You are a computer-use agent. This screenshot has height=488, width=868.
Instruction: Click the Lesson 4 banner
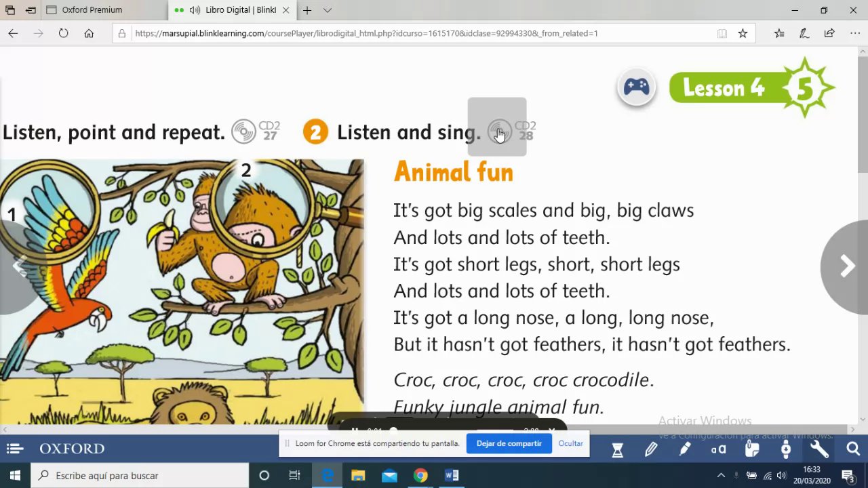(724, 87)
